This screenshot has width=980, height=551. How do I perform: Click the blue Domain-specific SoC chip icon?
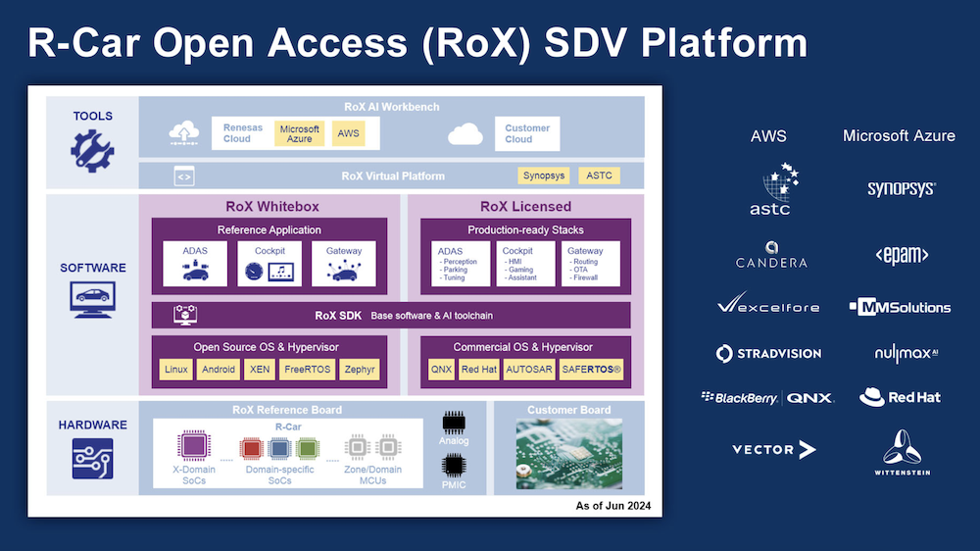point(279,448)
